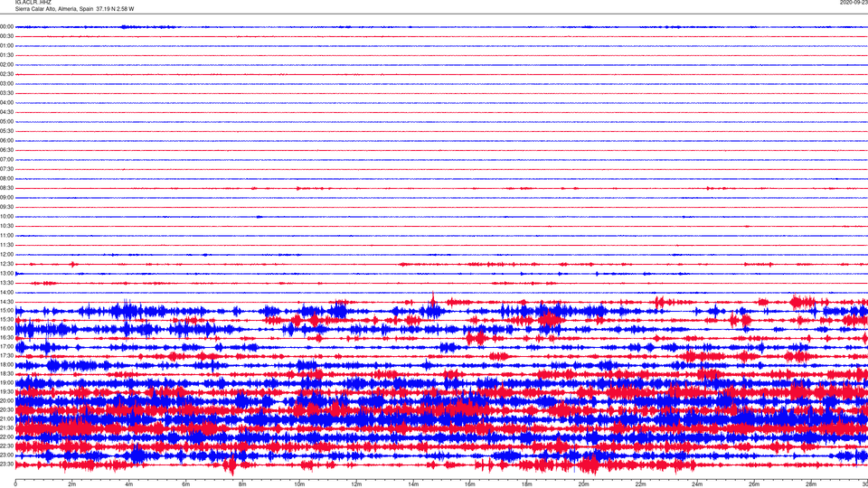Select the '22:30' time row label

click(6, 446)
